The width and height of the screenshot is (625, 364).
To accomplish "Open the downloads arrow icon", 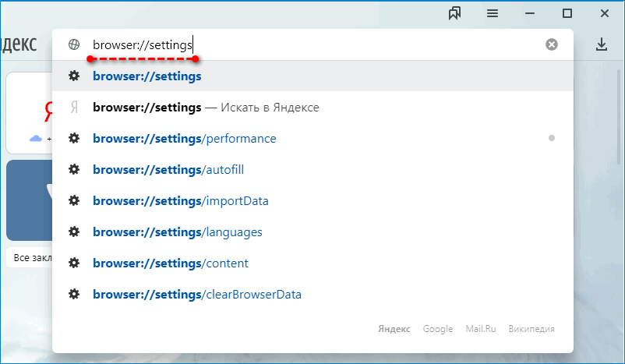I will [x=601, y=44].
